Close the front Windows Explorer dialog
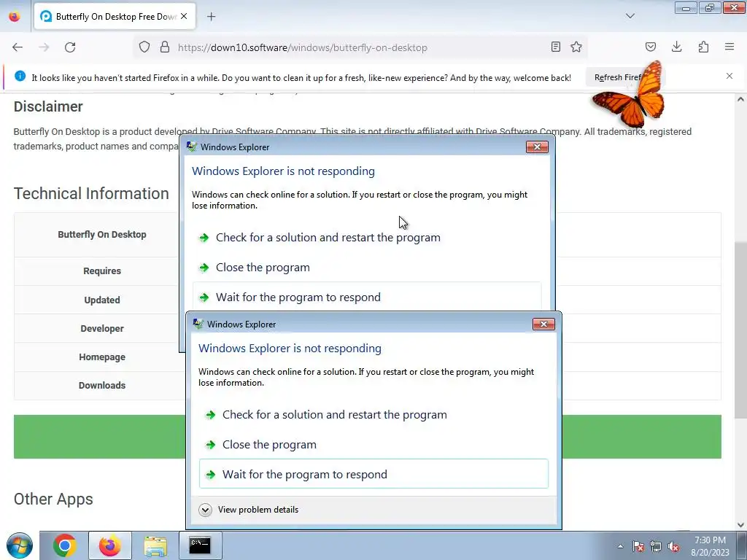 click(x=543, y=324)
